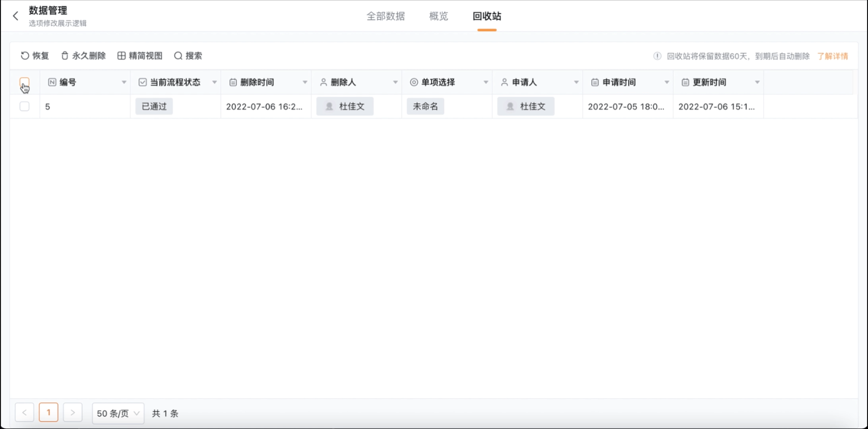Image resolution: width=868 pixels, height=429 pixels.
Task: Click the 编号 column number icon
Action: coord(52,82)
